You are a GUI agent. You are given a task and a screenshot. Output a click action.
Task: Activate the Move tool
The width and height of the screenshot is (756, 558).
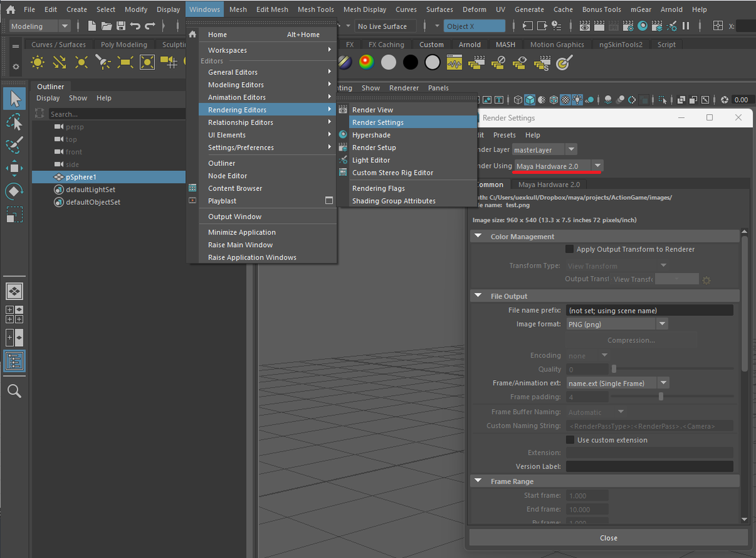tap(15, 168)
